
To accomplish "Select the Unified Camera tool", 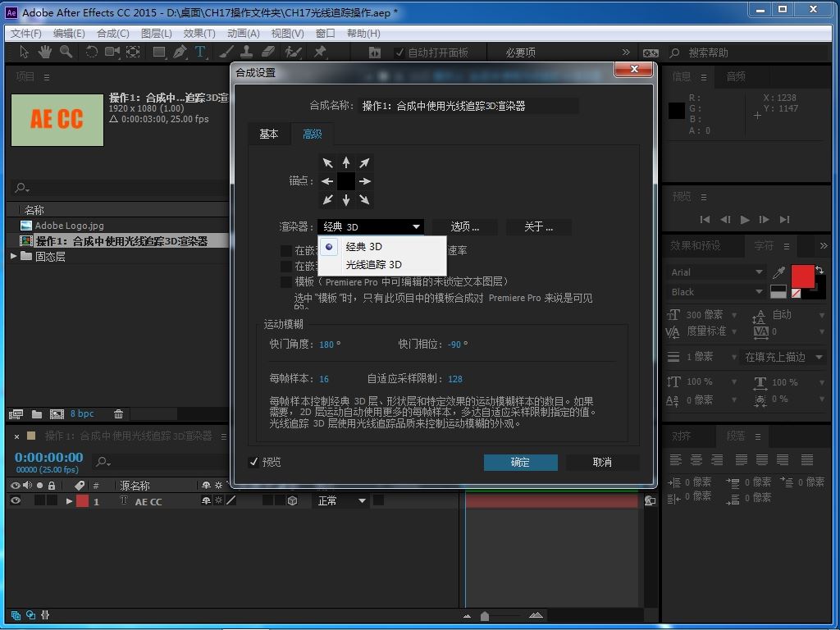I will click(112, 52).
